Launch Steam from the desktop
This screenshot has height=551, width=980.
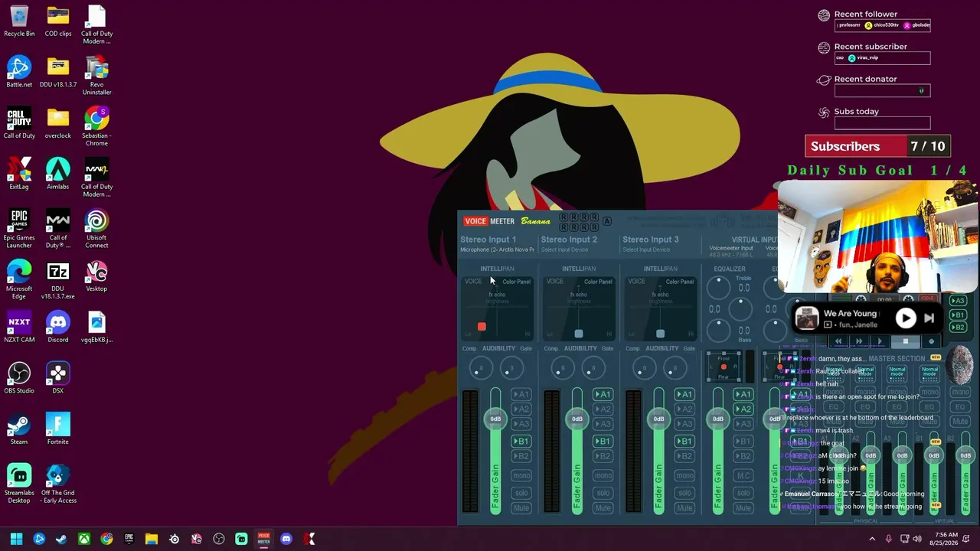(x=19, y=429)
